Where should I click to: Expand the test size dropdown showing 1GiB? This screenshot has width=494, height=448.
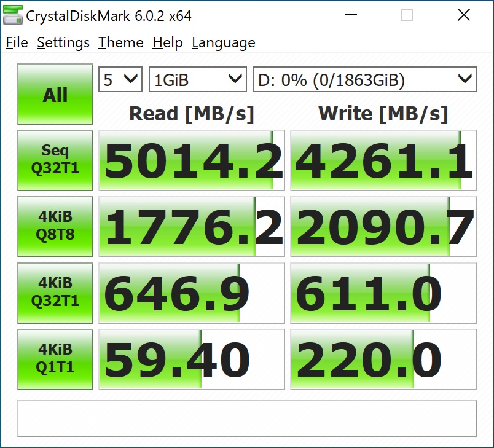(197, 79)
